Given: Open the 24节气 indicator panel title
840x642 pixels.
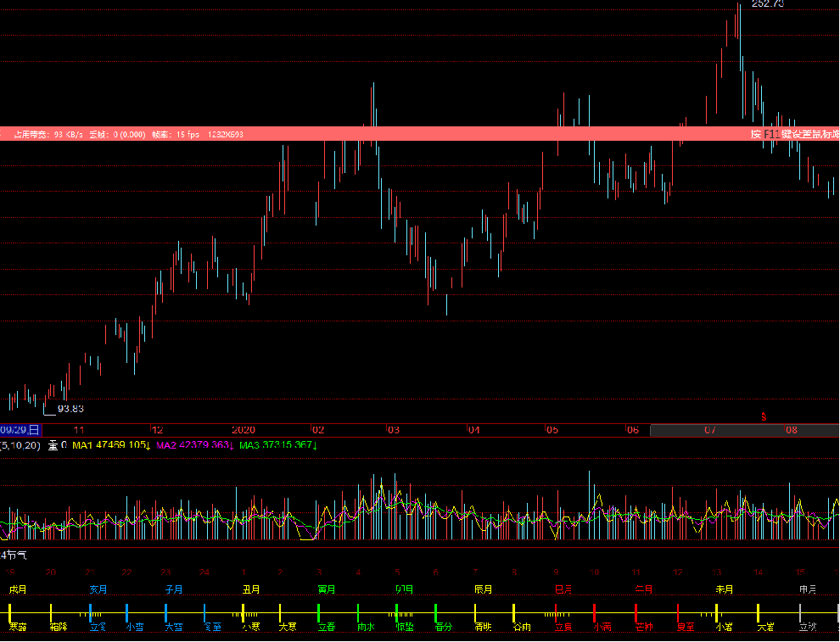Looking at the screenshot, I should (x=14, y=555).
